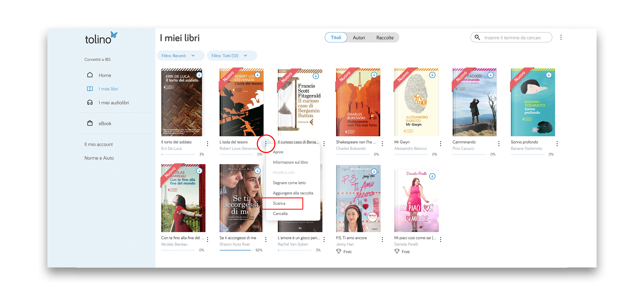644x296 pixels.
Task: Open three-dot menu for Con te fino alla fine
Action: tap(207, 239)
